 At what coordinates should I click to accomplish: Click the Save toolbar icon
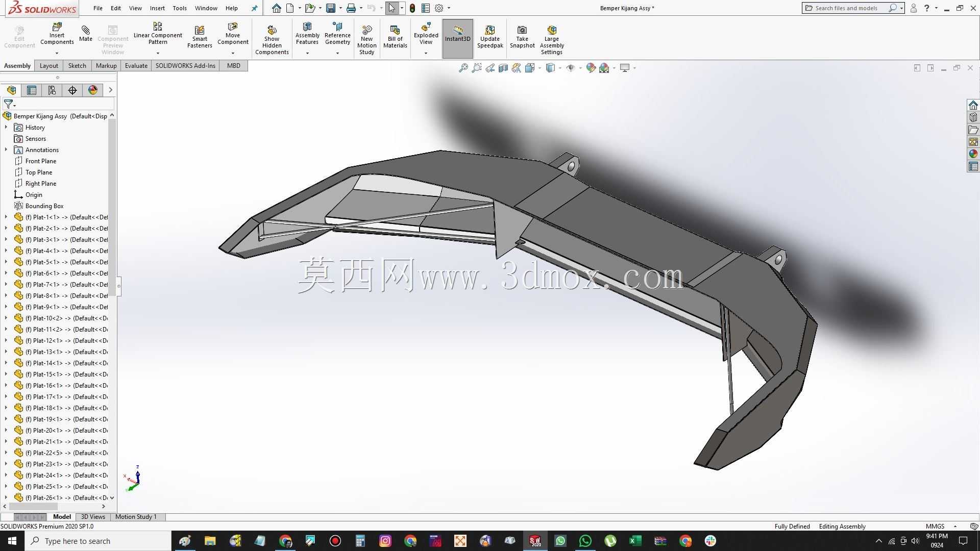point(331,8)
